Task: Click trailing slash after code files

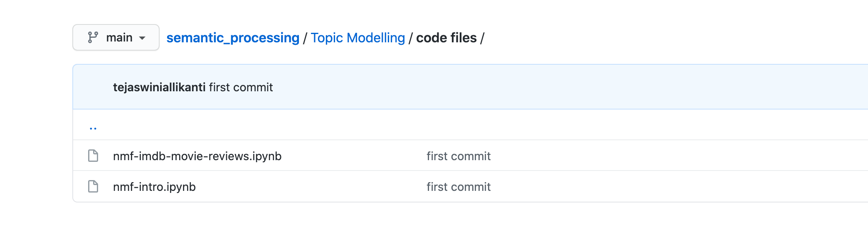Action: [482, 38]
